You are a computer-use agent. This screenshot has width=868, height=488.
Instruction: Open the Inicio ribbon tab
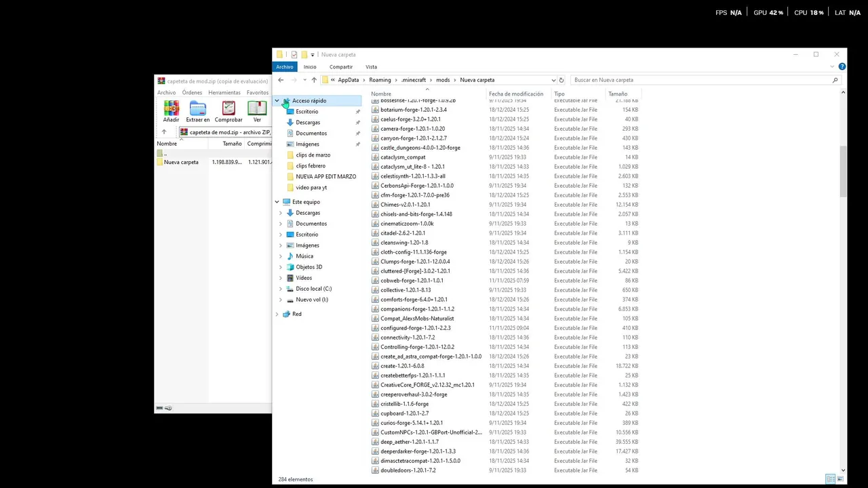click(310, 67)
